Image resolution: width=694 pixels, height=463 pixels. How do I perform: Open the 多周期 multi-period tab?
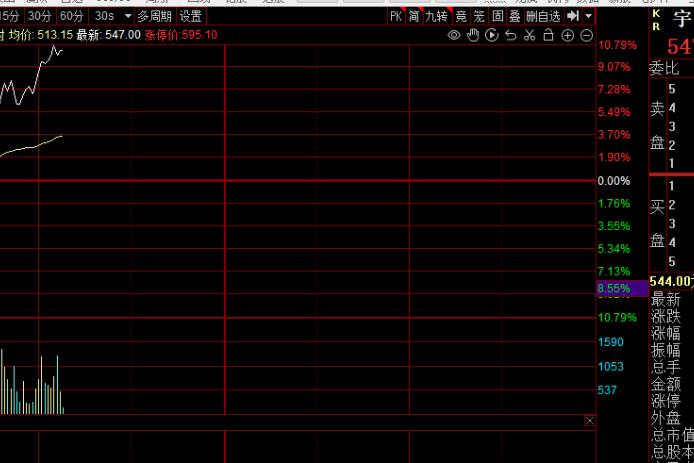click(x=154, y=16)
